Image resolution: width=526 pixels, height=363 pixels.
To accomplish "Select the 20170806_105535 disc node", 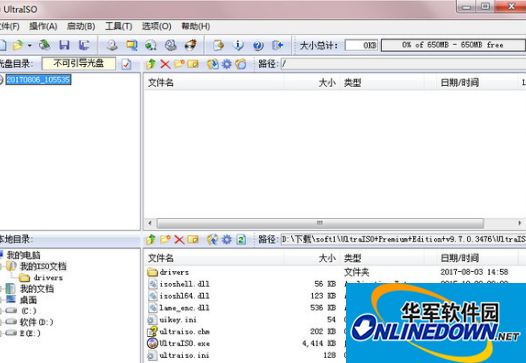I will point(38,80).
